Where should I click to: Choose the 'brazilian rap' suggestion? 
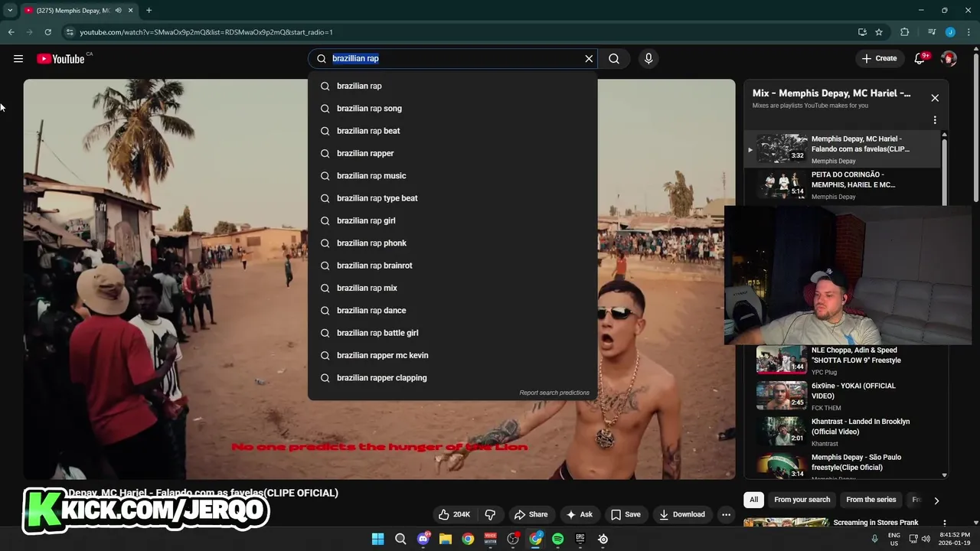pos(452,86)
